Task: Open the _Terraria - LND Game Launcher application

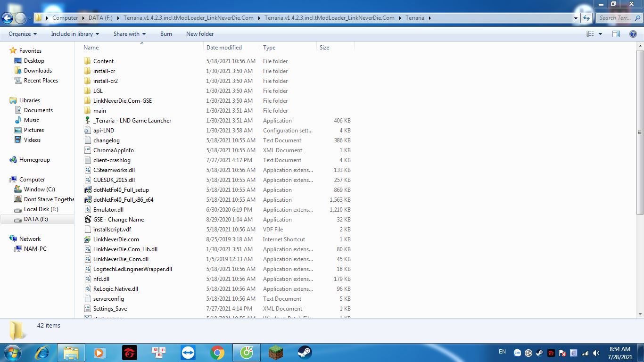Action: [132, 121]
